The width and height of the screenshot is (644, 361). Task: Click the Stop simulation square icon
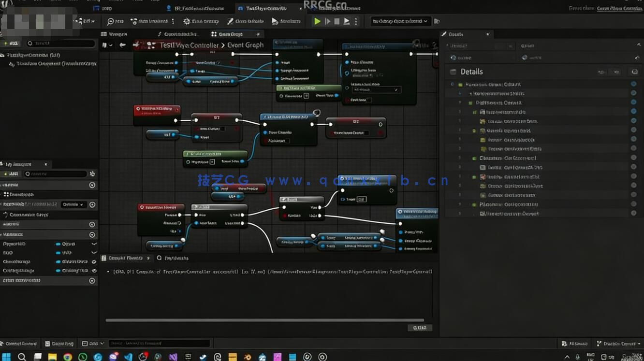pos(337,21)
